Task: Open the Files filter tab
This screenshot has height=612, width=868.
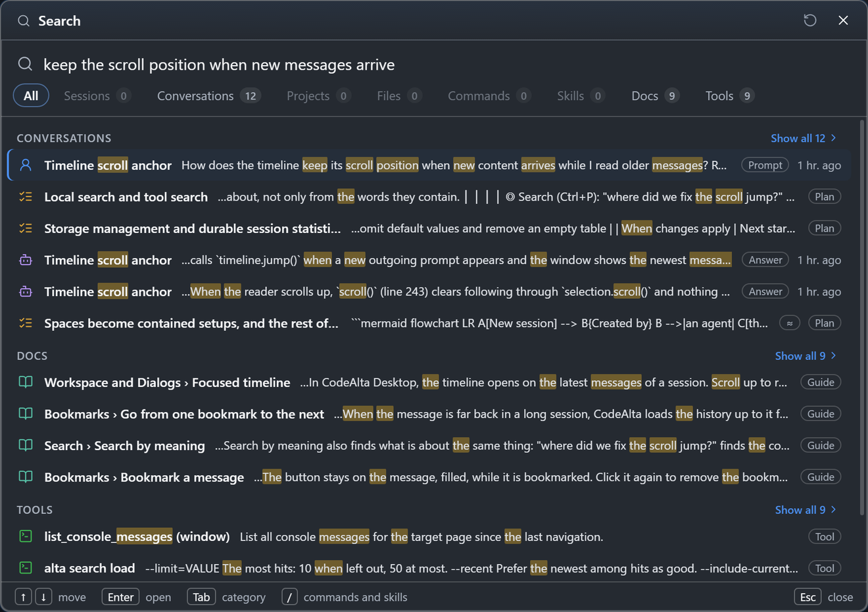Action: pyautogui.click(x=399, y=96)
